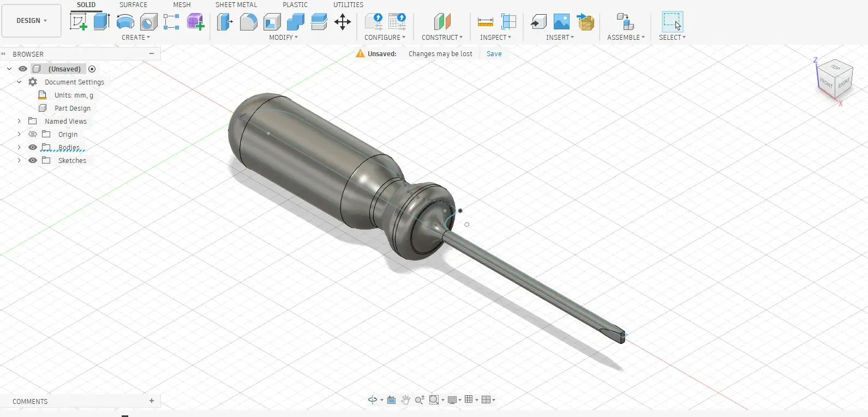Click the Insert Decal icon
Image resolution: width=868 pixels, height=417 pixels.
click(585, 22)
